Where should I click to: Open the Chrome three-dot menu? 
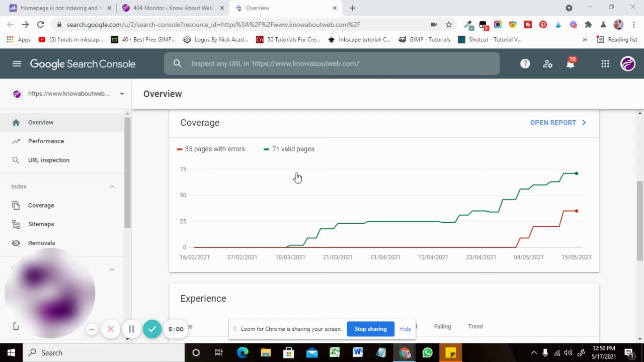pyautogui.click(x=633, y=24)
